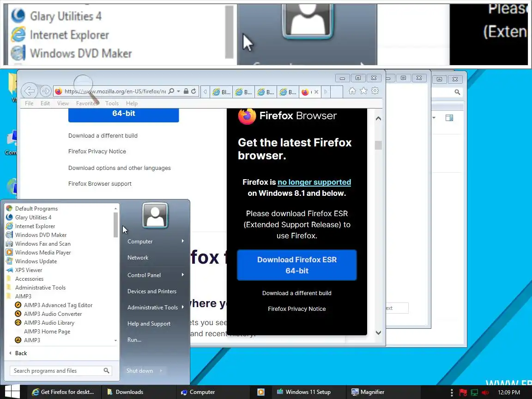Open the Edit menu
Image resolution: width=532 pixels, height=399 pixels.
[x=45, y=103]
